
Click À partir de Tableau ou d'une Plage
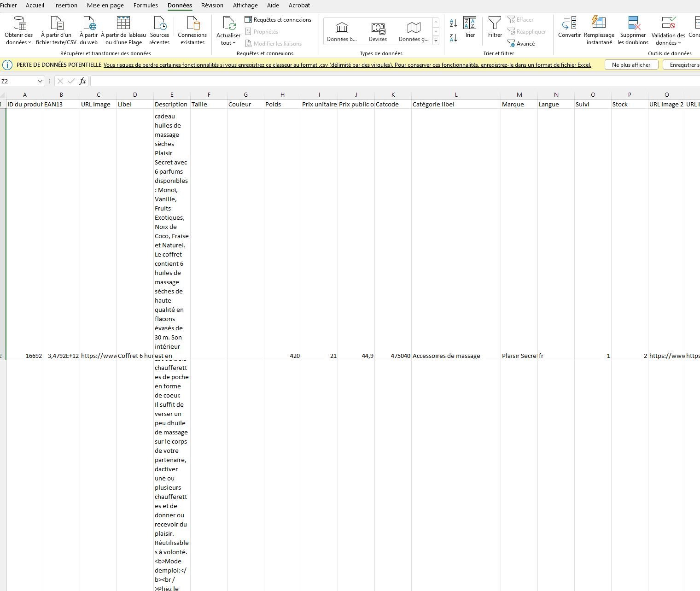[x=123, y=30]
